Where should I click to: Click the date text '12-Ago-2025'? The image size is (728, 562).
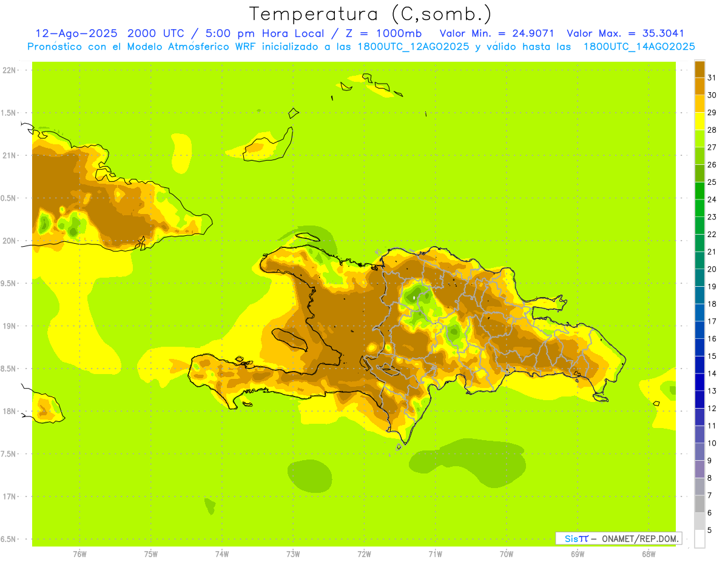[76, 33]
